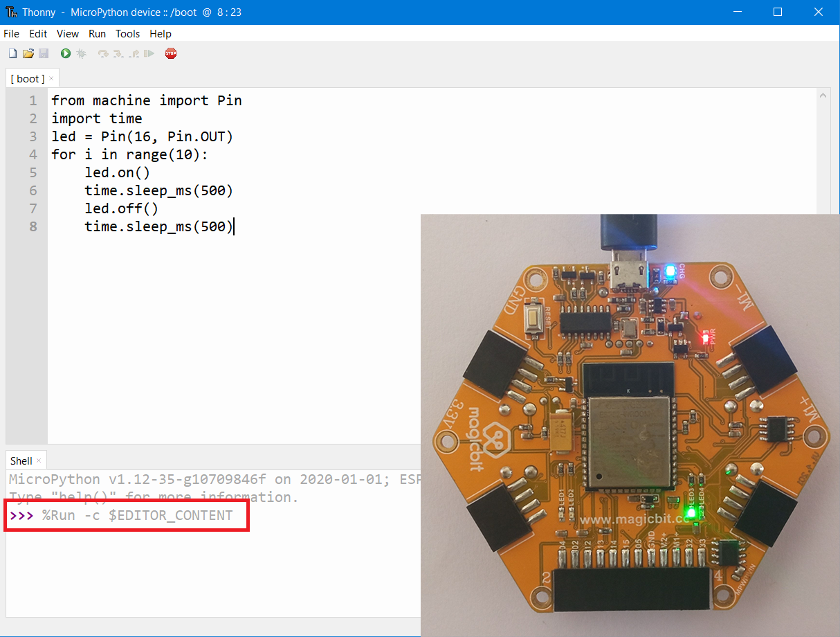The image size is (840, 637).
Task: Click the Debug current script bug icon
Action: 82,53
